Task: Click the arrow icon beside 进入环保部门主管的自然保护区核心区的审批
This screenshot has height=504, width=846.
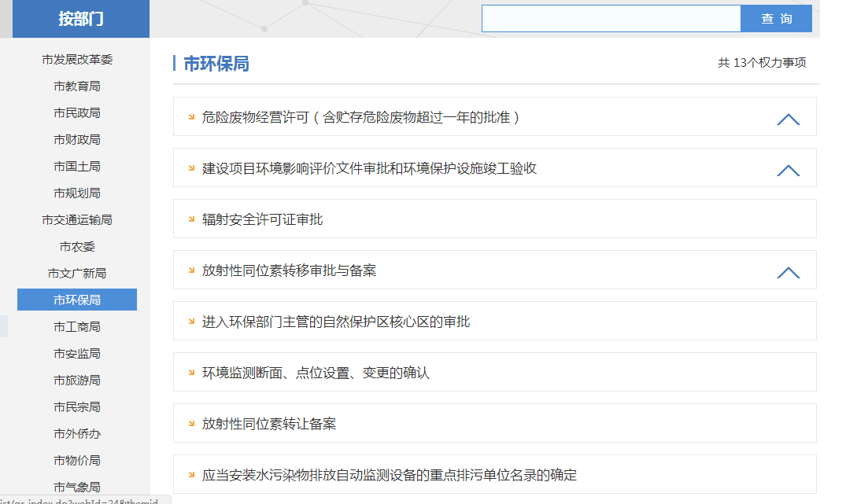Action: 191,321
